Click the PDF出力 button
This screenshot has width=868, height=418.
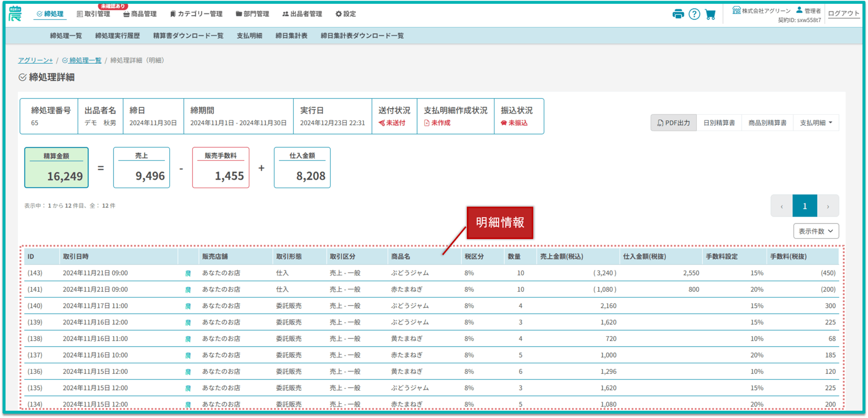point(673,123)
